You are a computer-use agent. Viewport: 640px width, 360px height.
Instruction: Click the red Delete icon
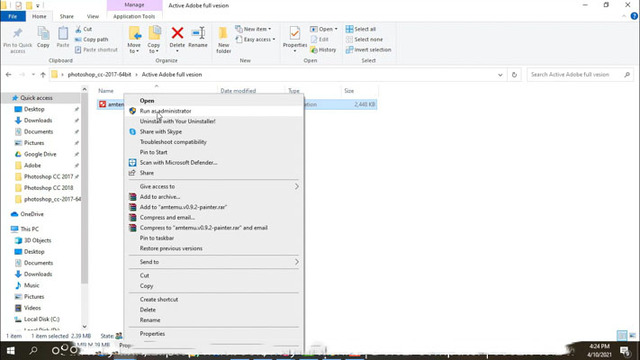pos(177,33)
